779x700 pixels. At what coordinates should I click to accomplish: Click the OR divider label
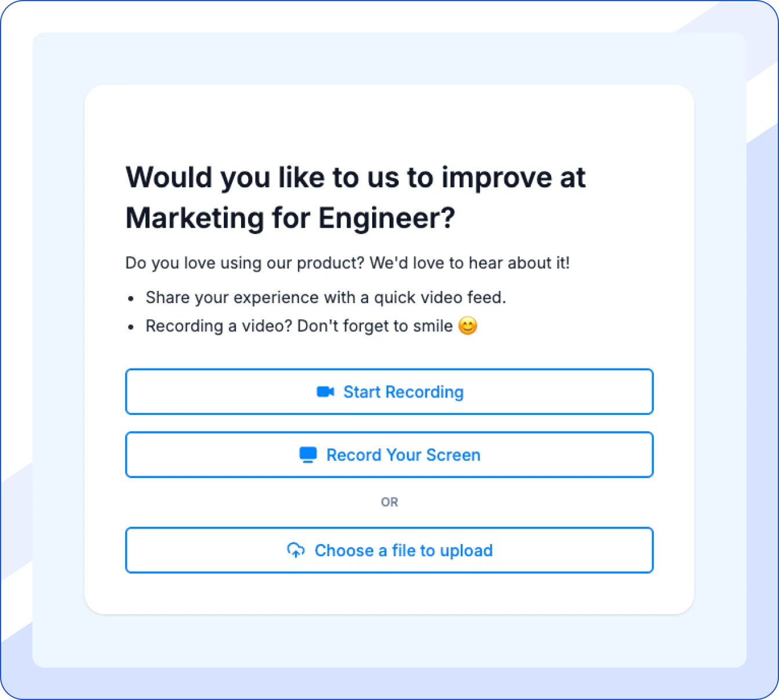tap(389, 502)
